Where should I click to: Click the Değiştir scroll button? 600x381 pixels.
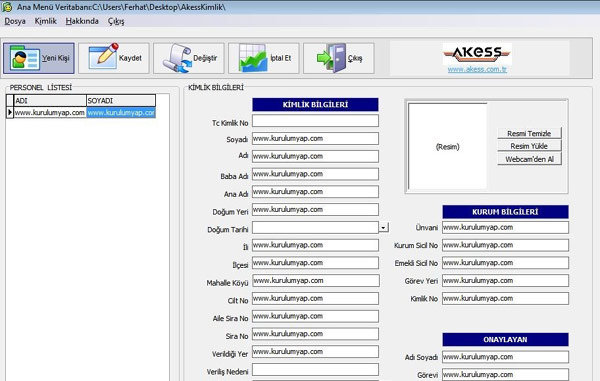(189, 58)
